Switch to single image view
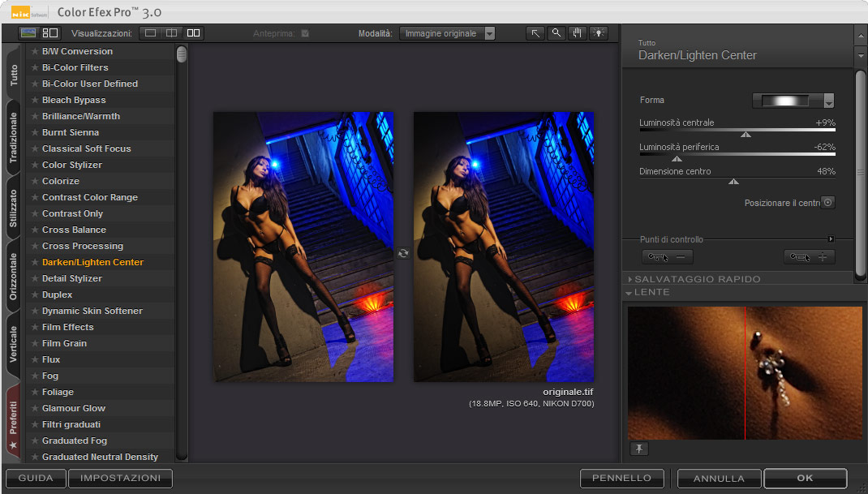The height and width of the screenshot is (494, 868). [x=150, y=33]
